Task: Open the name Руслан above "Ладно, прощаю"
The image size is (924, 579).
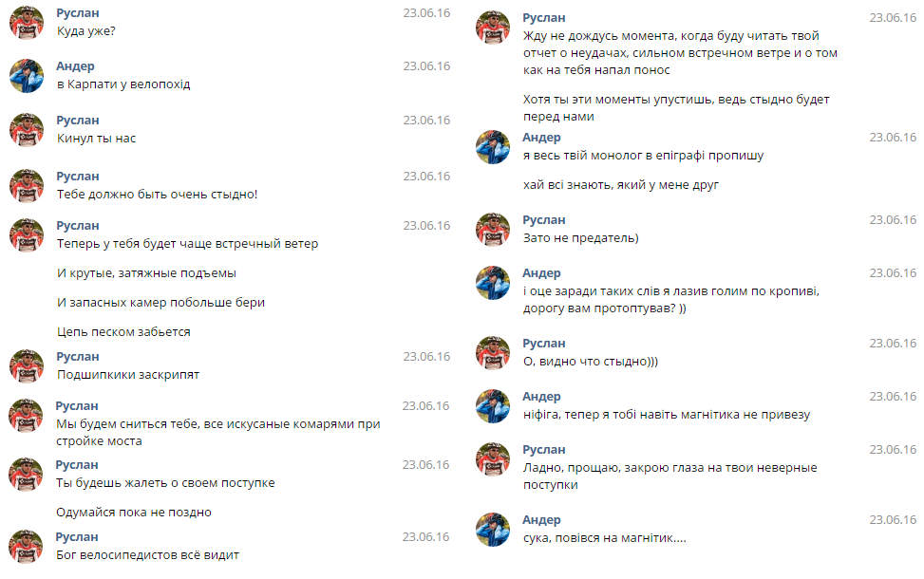Action: pyautogui.click(x=544, y=450)
